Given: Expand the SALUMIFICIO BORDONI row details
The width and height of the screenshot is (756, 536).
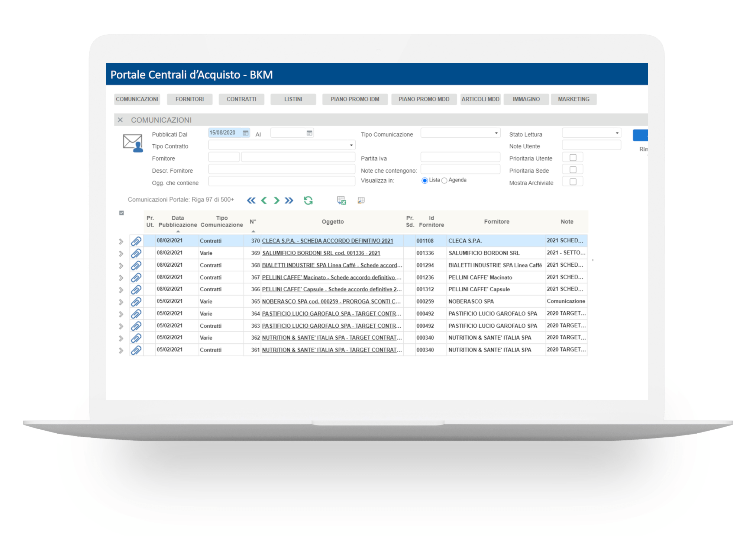Looking at the screenshot, I should 121,254.
